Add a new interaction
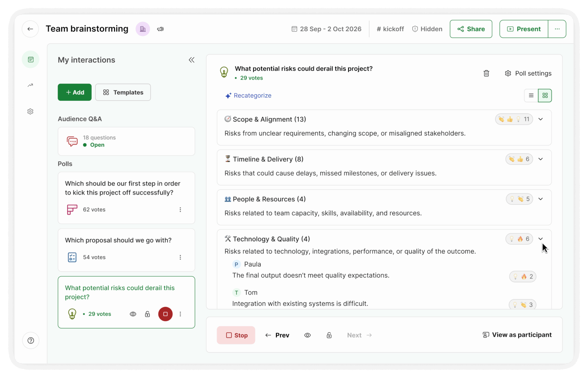This screenshot has width=588, height=378. (75, 92)
